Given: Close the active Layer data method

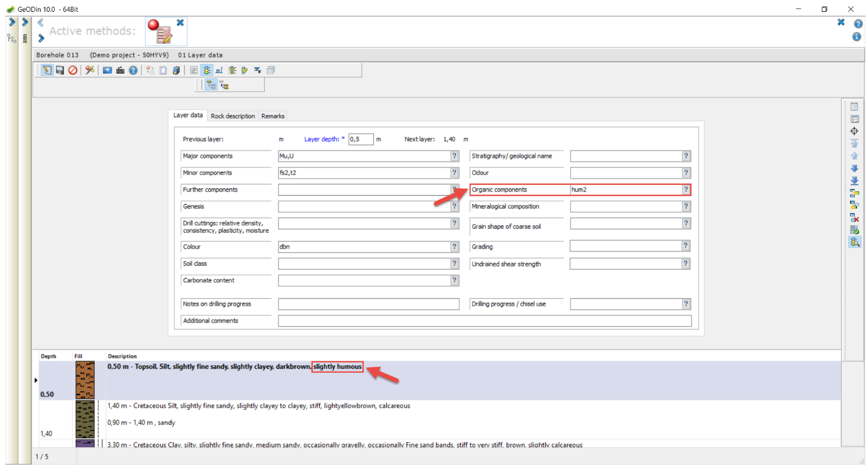Looking at the screenshot, I should point(180,23).
